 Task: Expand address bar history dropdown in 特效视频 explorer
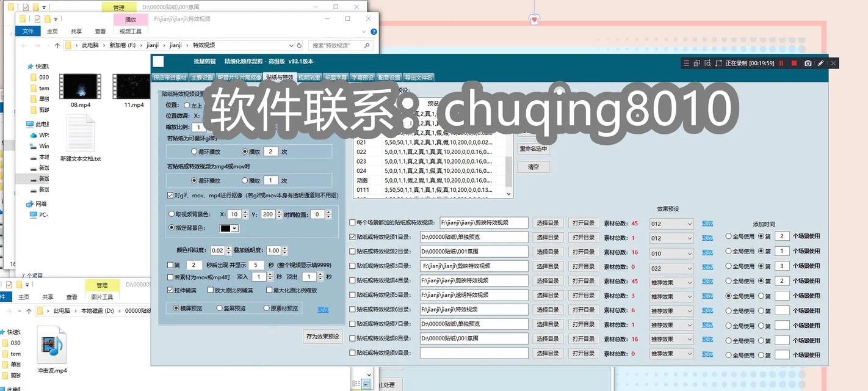coord(292,45)
